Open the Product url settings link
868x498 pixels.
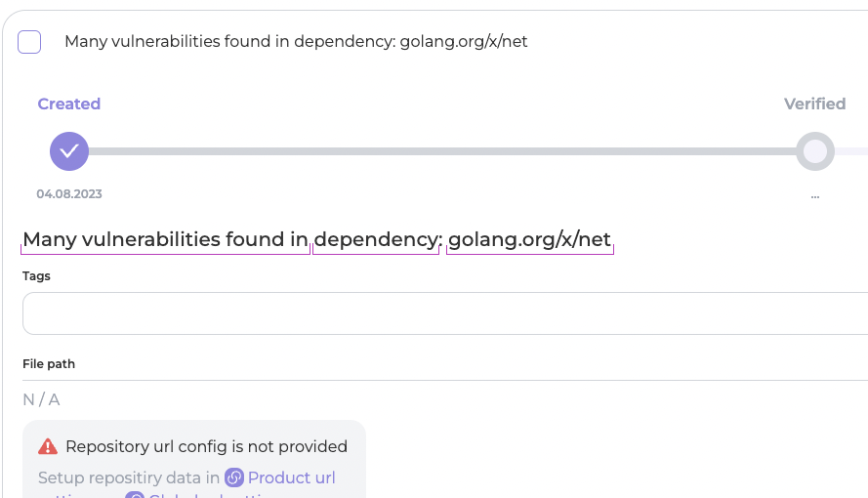click(x=291, y=477)
